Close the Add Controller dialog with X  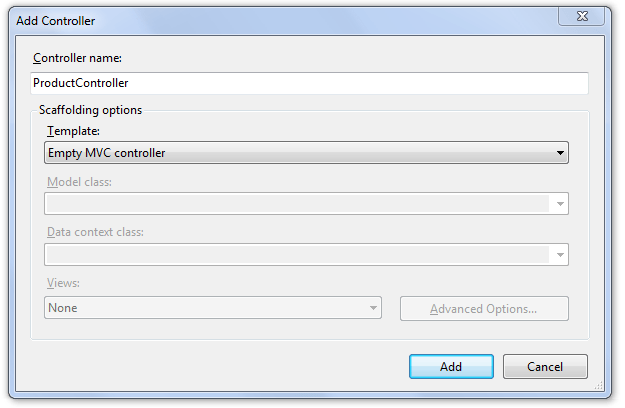click(x=582, y=16)
